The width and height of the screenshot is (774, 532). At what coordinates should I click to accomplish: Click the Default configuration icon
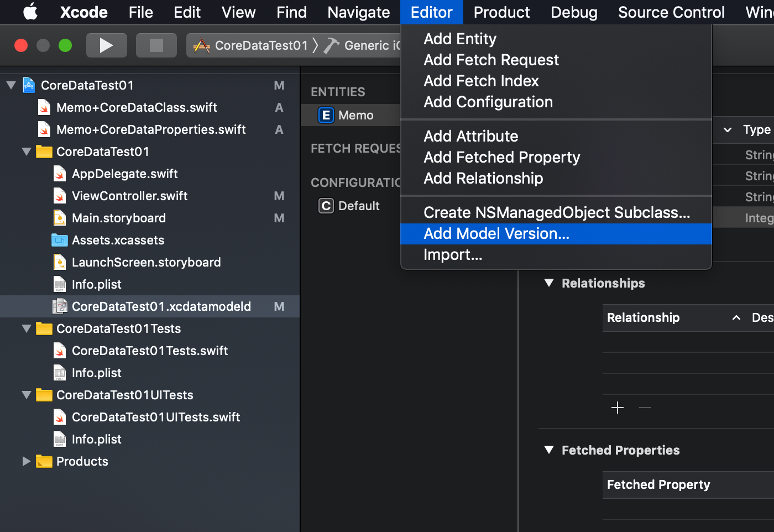pos(326,206)
